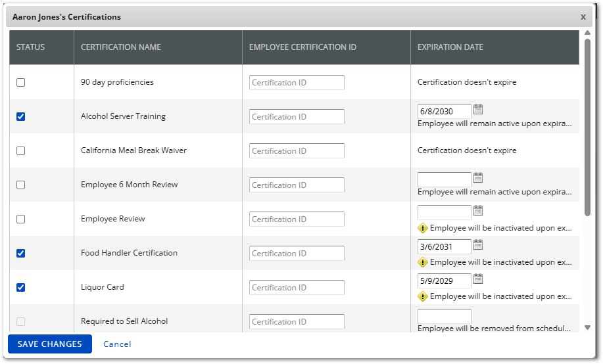The height and width of the screenshot is (364, 603).
Task: Click 'Certification doesn't expire' for California Meal Break Waiver
Action: pos(467,150)
